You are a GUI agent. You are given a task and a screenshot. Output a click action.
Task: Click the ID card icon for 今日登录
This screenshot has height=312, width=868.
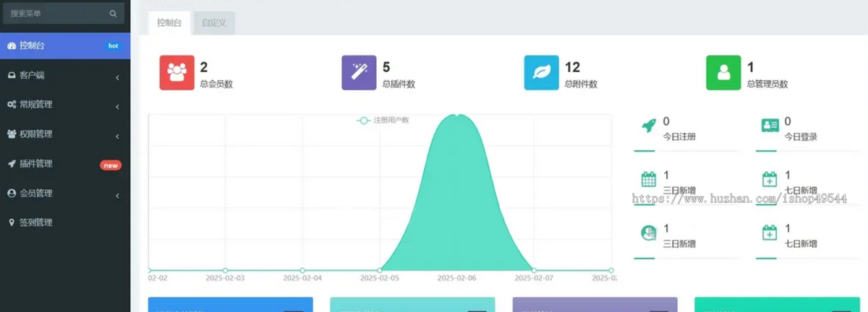[x=770, y=125]
